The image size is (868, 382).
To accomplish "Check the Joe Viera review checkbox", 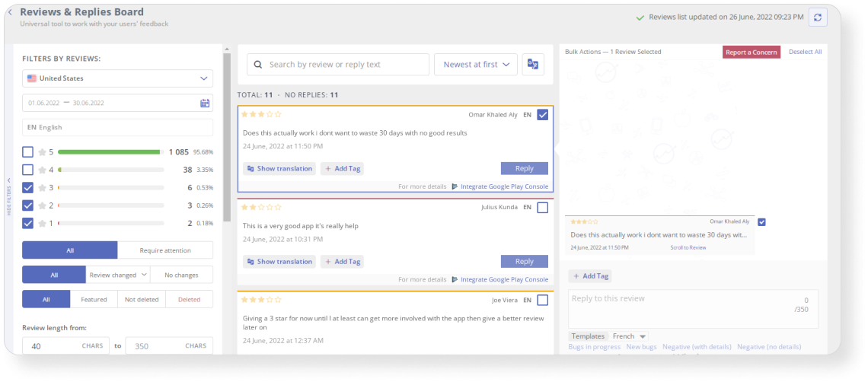I will click(542, 300).
